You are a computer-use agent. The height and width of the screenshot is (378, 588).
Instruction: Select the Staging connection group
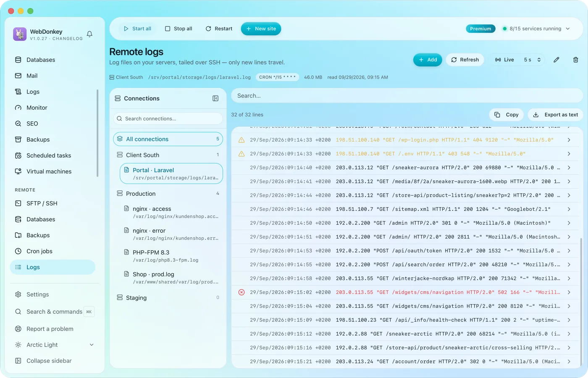pyautogui.click(x=168, y=298)
